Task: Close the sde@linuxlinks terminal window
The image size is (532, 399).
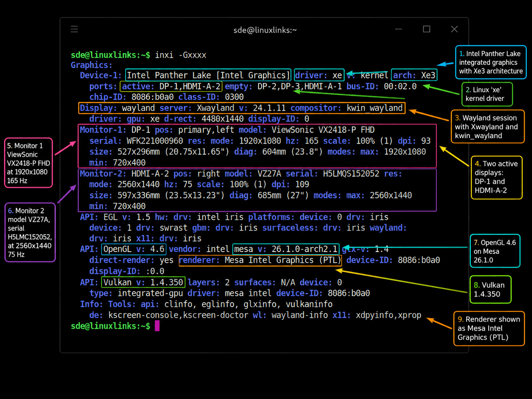Action: click(x=454, y=29)
